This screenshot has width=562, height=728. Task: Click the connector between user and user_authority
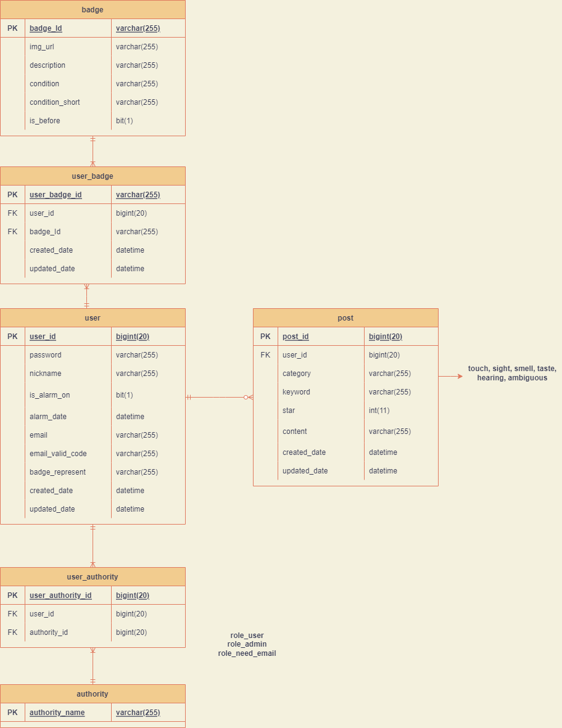pos(93,546)
